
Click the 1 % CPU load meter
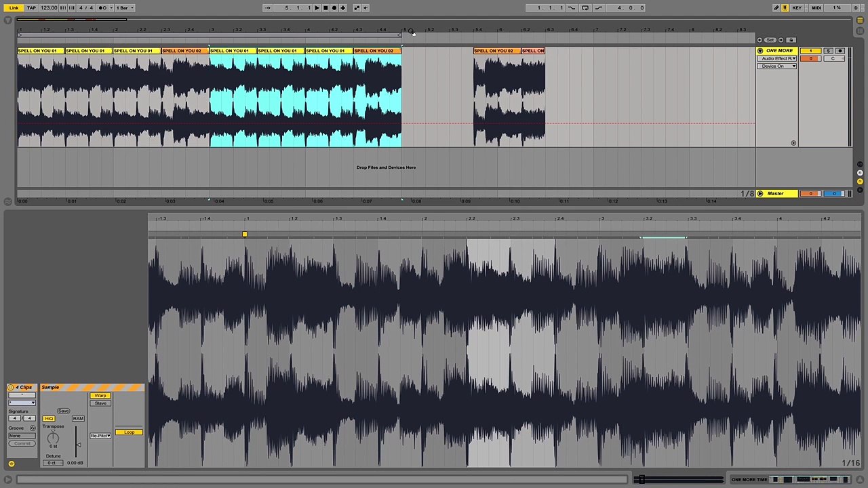836,7
